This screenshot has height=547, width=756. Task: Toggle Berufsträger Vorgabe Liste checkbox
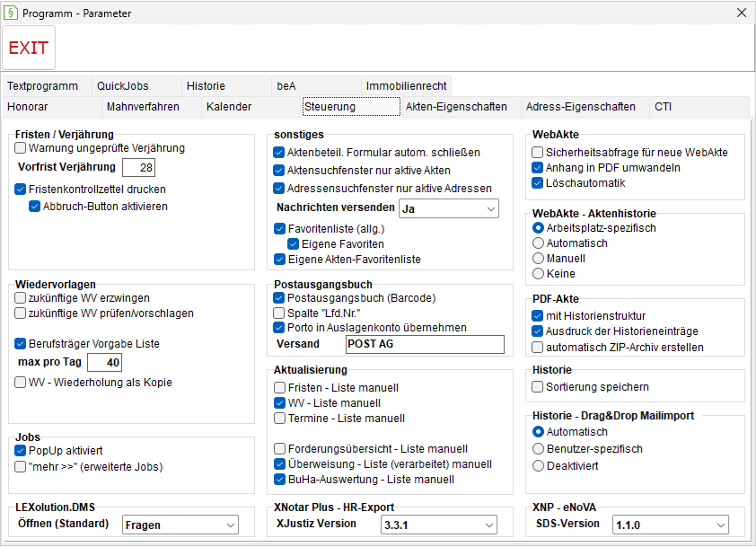pos(21,343)
